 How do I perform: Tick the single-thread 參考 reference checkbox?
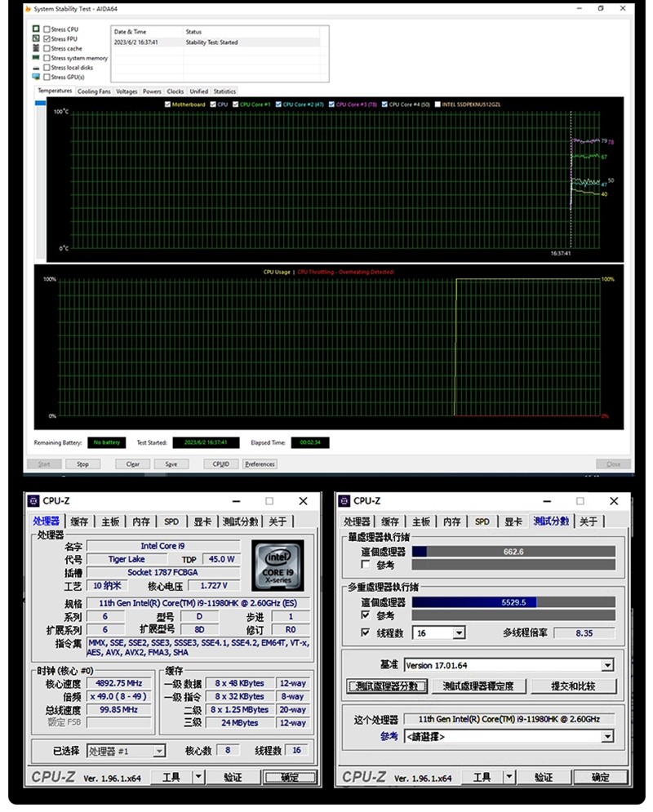[x=366, y=565]
